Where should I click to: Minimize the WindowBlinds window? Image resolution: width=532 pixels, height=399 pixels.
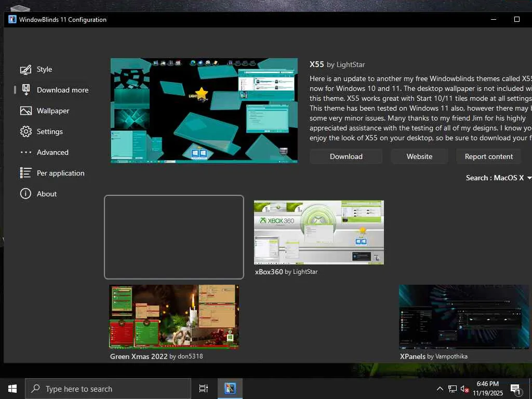[494, 19]
